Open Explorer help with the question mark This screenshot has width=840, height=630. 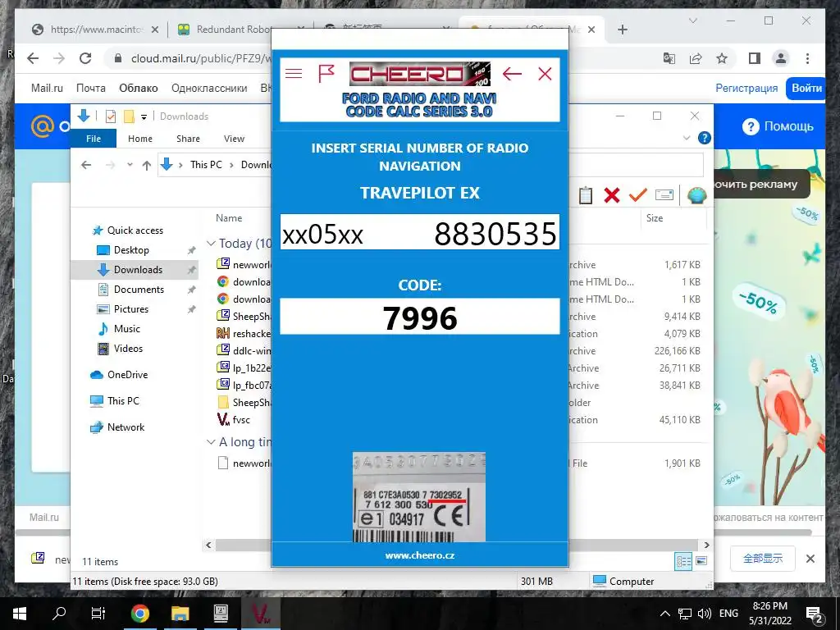705,138
